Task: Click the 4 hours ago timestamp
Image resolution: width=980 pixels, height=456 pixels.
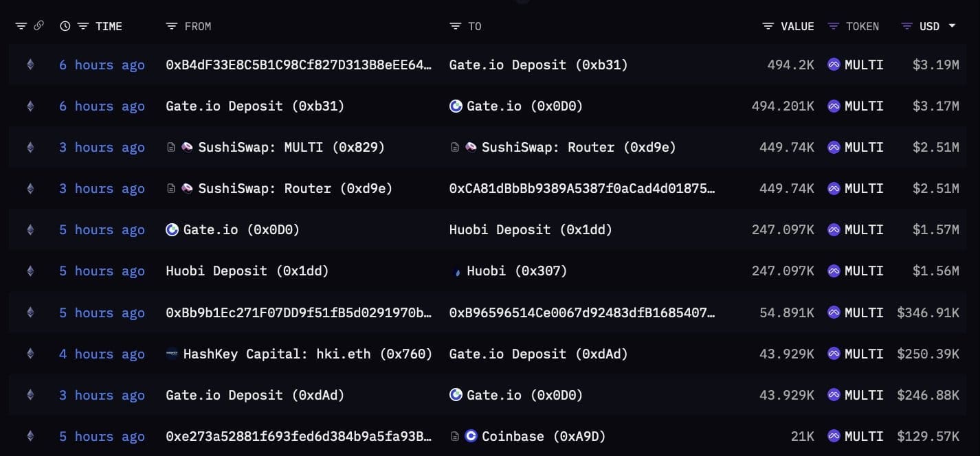Action: 102,354
